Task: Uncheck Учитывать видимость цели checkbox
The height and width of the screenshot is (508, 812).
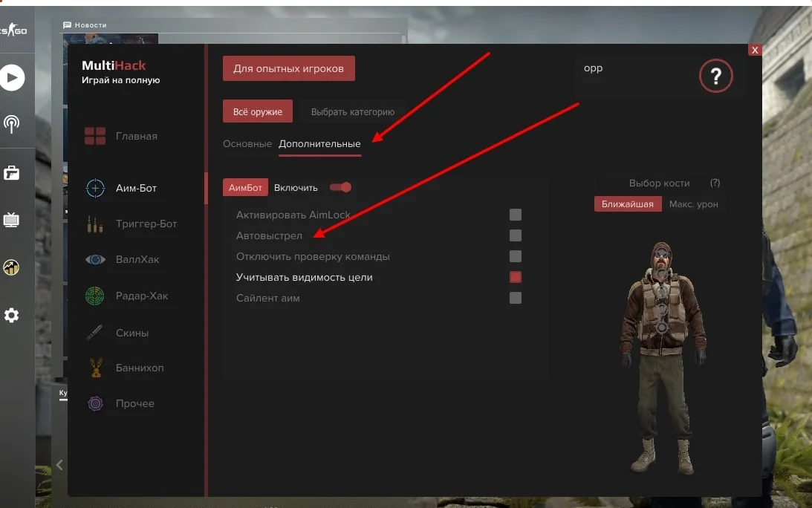Action: [516, 277]
